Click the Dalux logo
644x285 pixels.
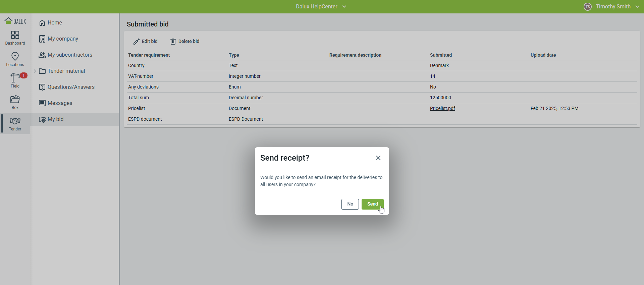coord(15,21)
